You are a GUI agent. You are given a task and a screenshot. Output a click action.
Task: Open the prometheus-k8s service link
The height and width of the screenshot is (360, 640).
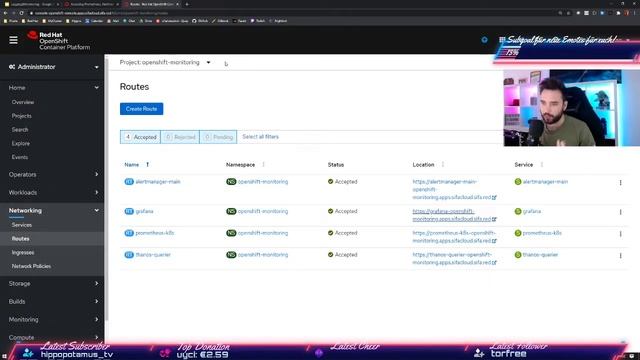click(542, 233)
